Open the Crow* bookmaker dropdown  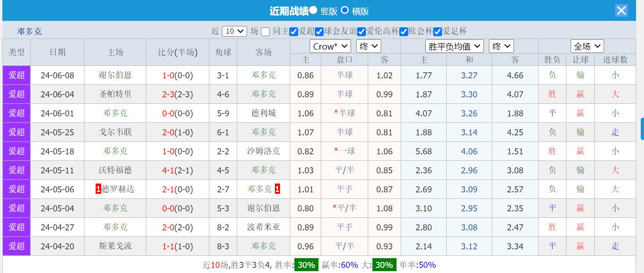click(330, 46)
